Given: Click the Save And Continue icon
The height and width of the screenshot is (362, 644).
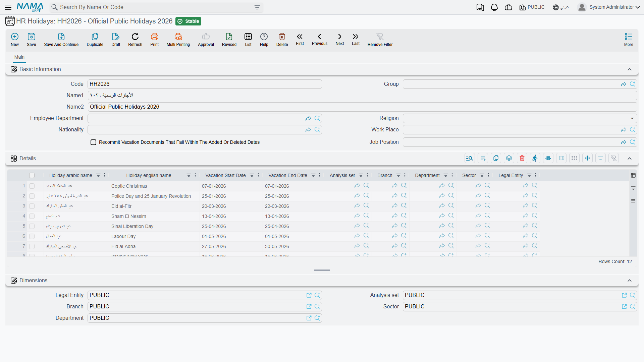Looking at the screenshot, I should point(61,37).
